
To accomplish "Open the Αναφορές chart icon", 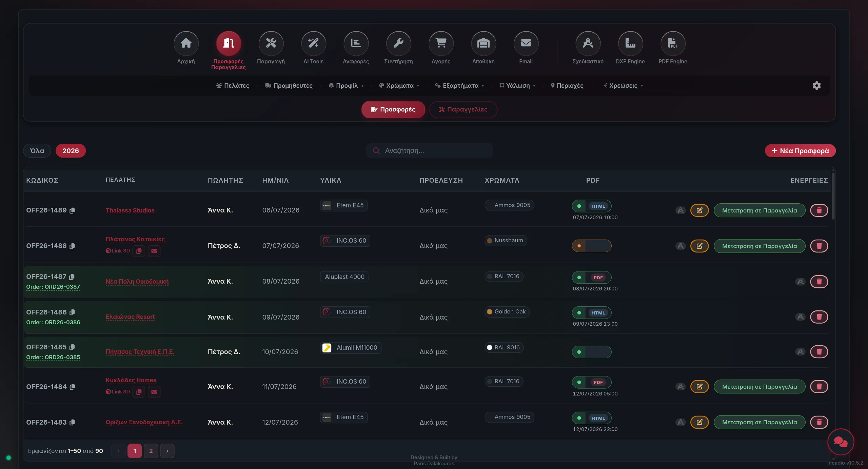I will tap(356, 43).
